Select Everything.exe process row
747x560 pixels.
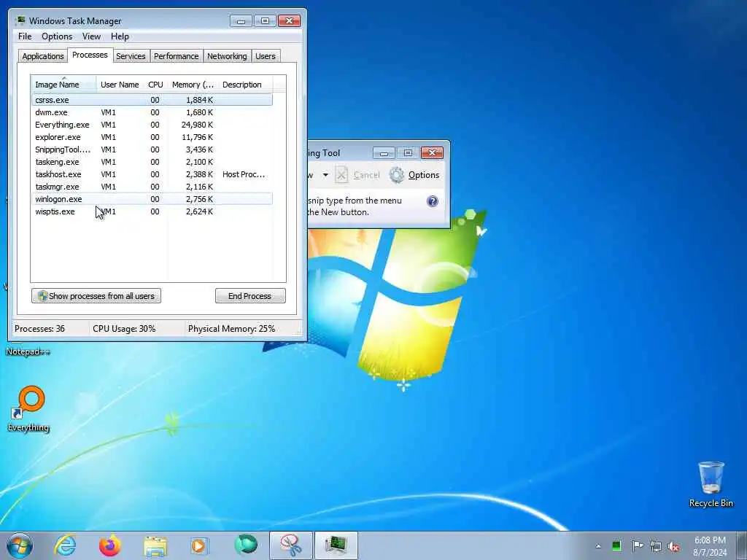[x=152, y=125]
